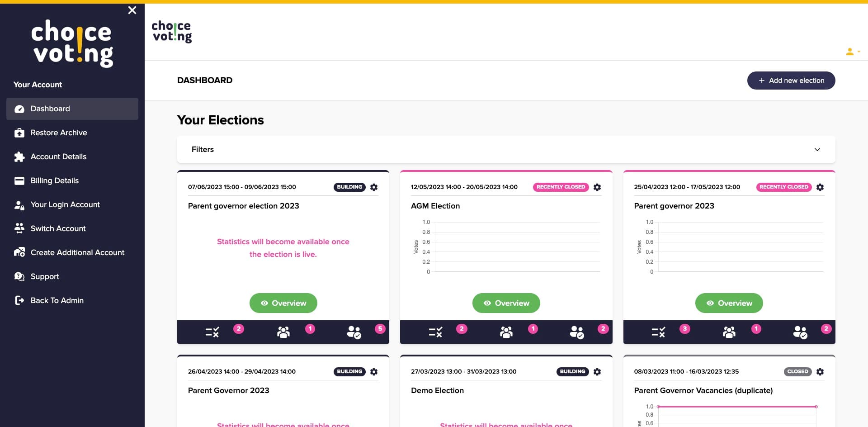Click the Choice Voting sidebar logo
Viewport: 868px width, 427px height.
72,43
